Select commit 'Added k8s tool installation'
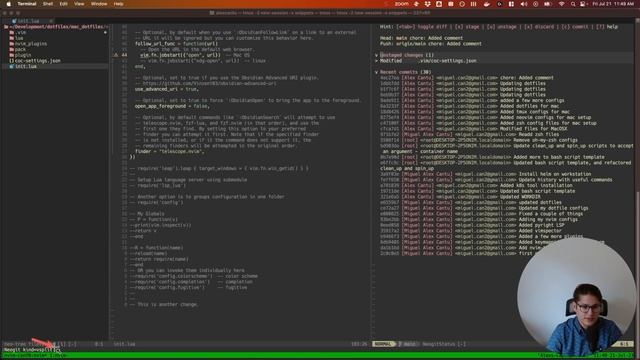Image resolution: width=640 pixels, height=360 pixels. 475,185
